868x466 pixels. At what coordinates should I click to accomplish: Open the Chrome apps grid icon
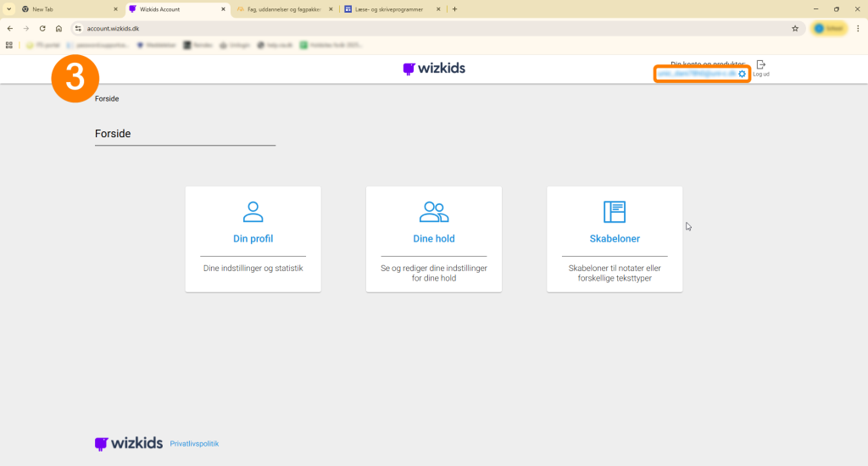9,45
